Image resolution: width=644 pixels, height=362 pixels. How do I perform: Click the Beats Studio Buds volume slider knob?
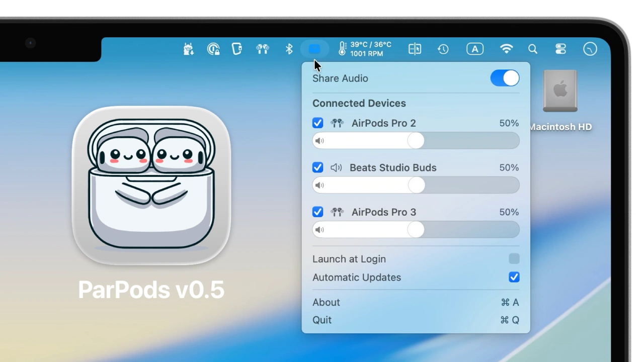click(416, 186)
